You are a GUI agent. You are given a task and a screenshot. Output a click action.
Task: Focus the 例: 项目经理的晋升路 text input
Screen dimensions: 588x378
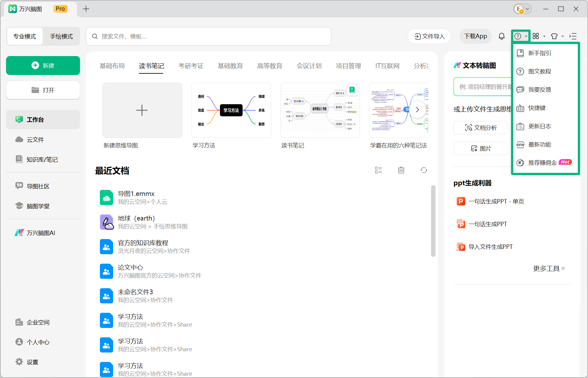point(483,87)
